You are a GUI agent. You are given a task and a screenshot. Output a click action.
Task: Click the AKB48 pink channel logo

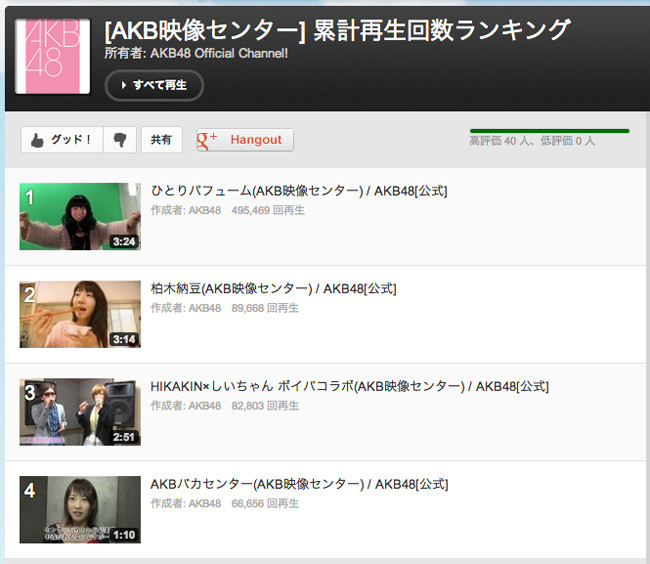(52, 56)
